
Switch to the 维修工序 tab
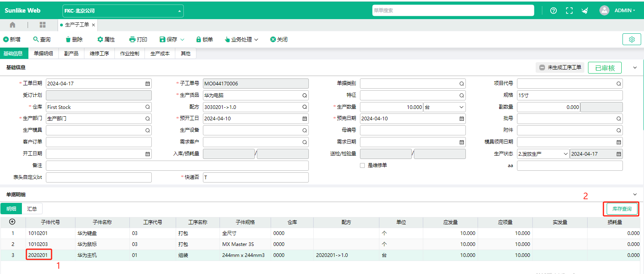pos(99,53)
